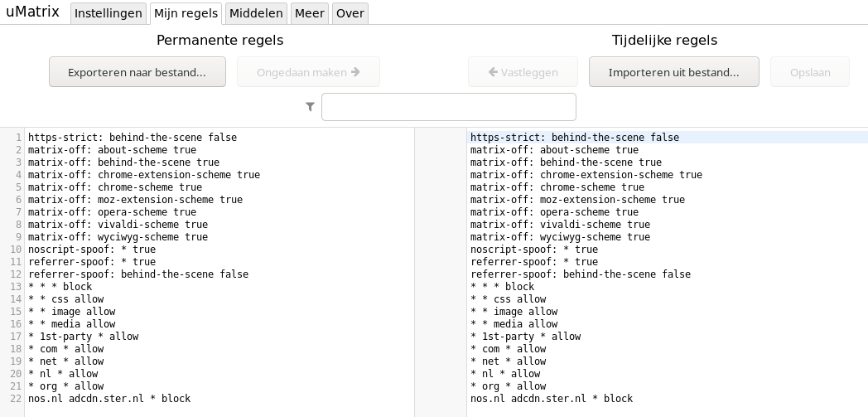Image resolution: width=868 pixels, height=417 pixels.
Task: Click permanent rule '* * * block'
Action: (60, 287)
